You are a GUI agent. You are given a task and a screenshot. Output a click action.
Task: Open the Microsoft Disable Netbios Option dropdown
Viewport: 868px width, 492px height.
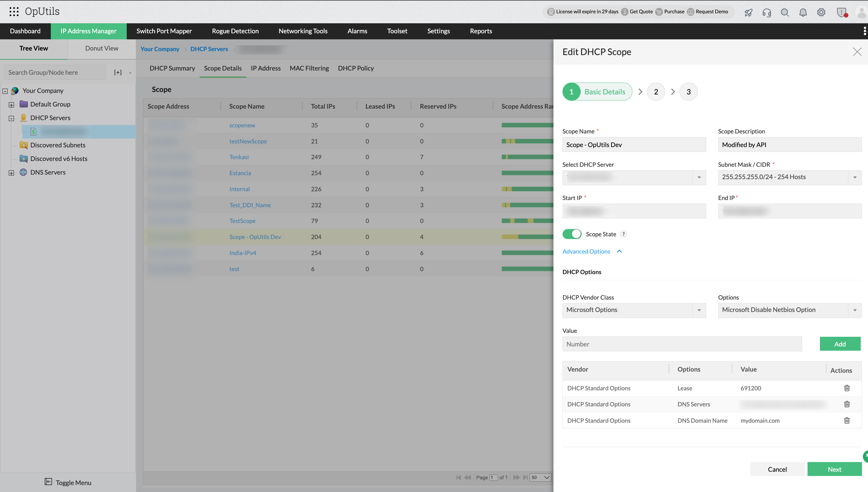[x=855, y=310]
